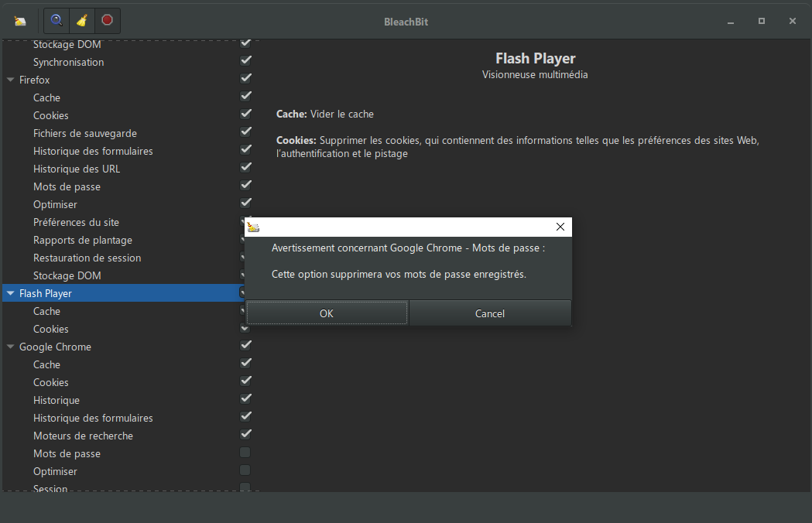Select the Google Chrome tree row label

click(x=55, y=347)
